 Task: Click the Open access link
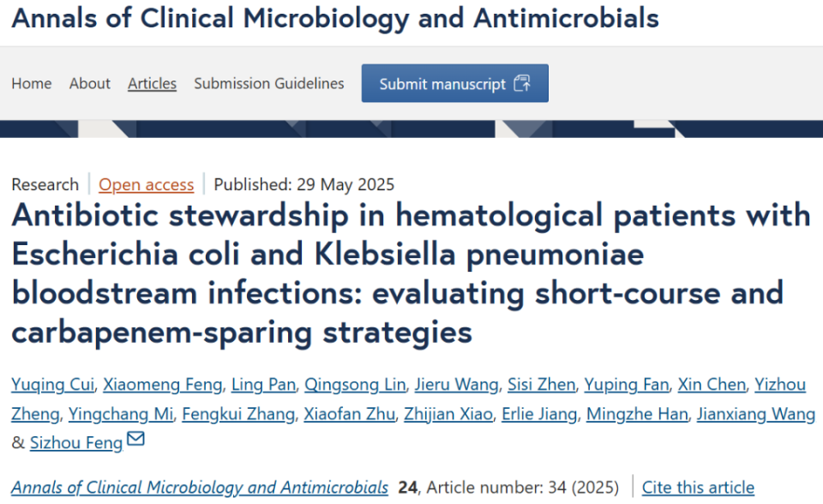tap(147, 184)
